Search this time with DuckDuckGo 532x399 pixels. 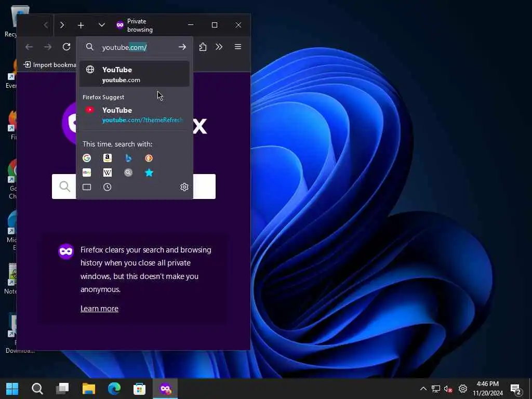pyautogui.click(x=149, y=158)
